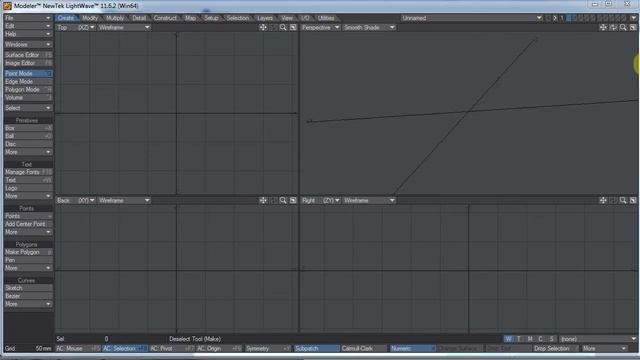Open the Back (XY) view type dropdown
The width and height of the screenshot is (640, 360).
(76, 200)
